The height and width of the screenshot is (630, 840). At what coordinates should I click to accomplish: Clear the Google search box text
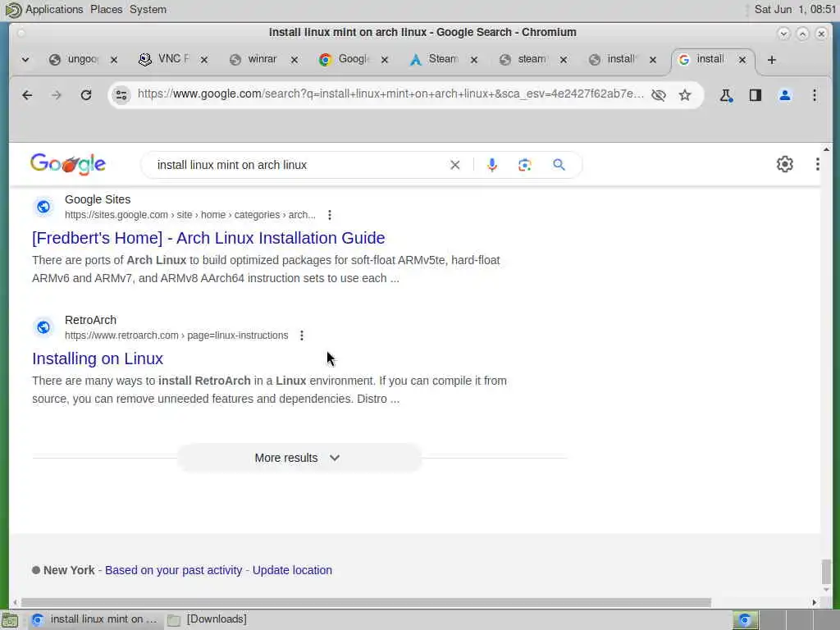(x=454, y=165)
